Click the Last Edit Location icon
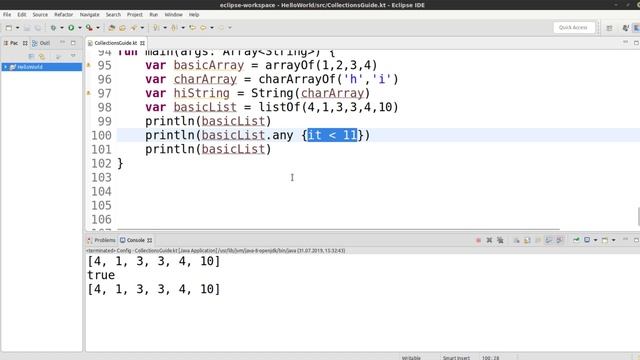640x360 pixels. 192,28
